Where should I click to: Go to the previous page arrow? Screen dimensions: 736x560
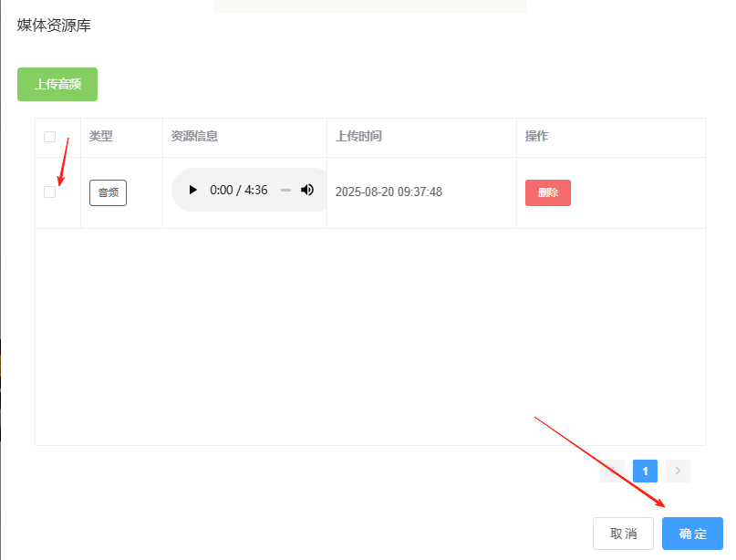tap(612, 471)
